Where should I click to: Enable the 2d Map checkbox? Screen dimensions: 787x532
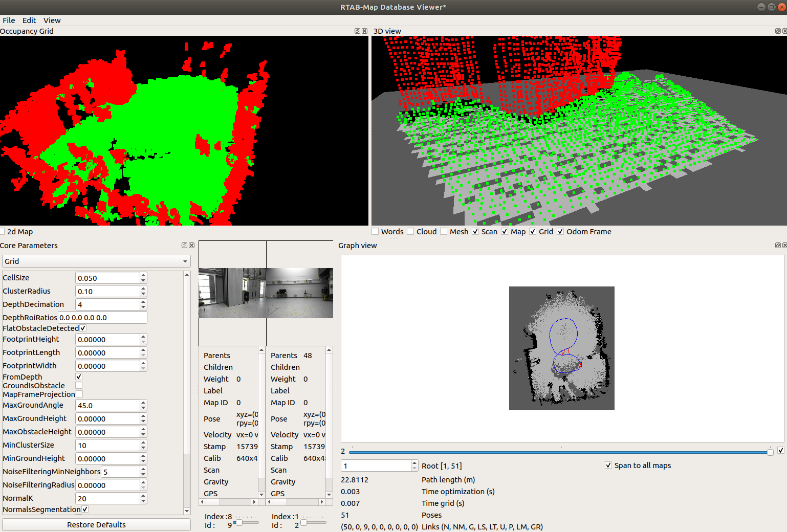point(3,232)
